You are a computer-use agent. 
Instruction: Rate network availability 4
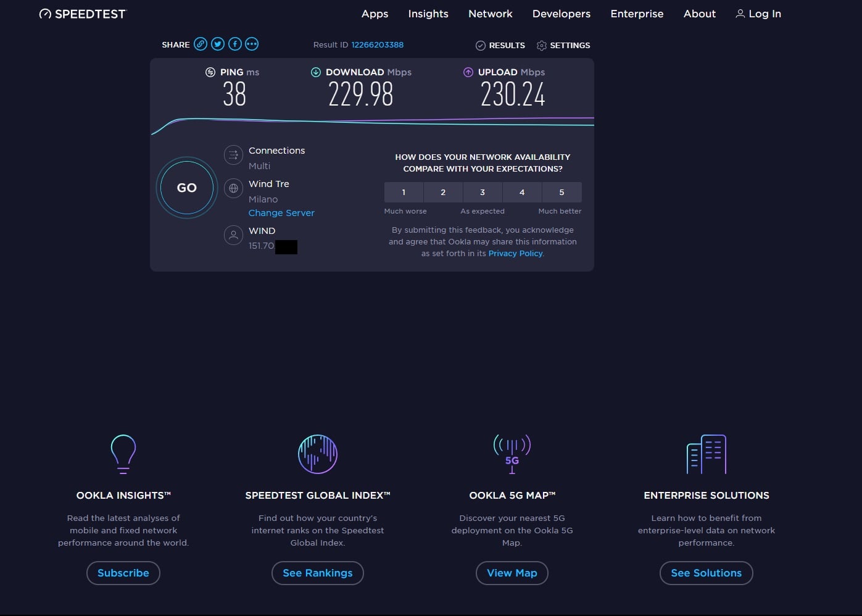[x=522, y=193]
